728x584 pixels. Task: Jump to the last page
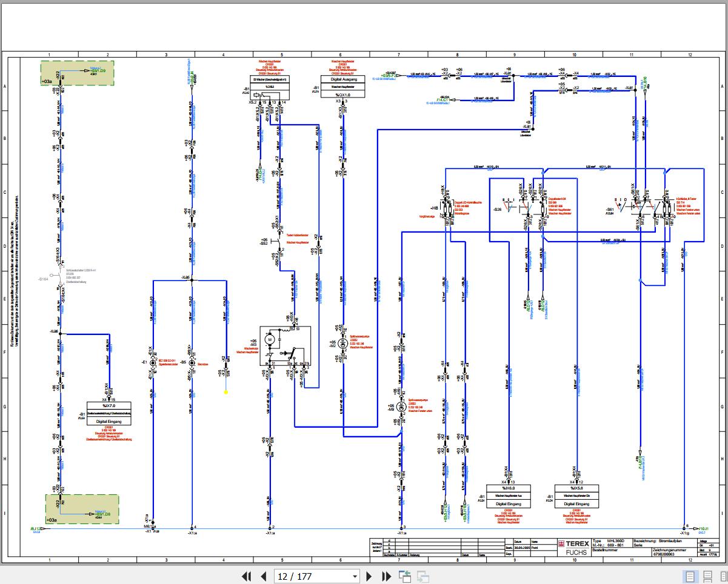click(386, 576)
